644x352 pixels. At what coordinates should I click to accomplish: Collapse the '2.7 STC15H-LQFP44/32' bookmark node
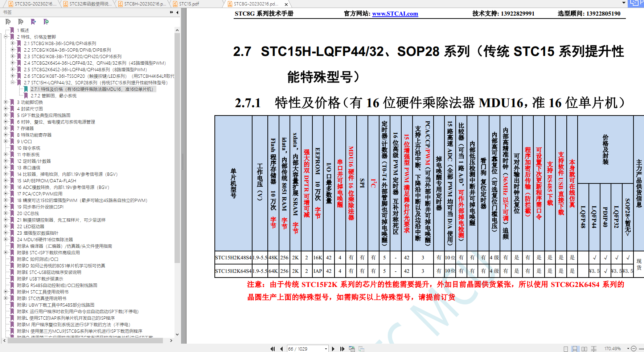(x=13, y=82)
